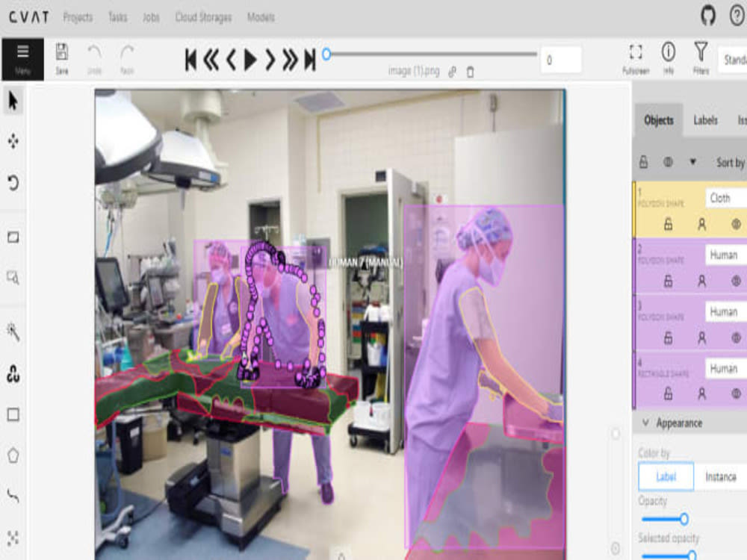Open the Sort by dropdown
747x560 pixels.
731,163
